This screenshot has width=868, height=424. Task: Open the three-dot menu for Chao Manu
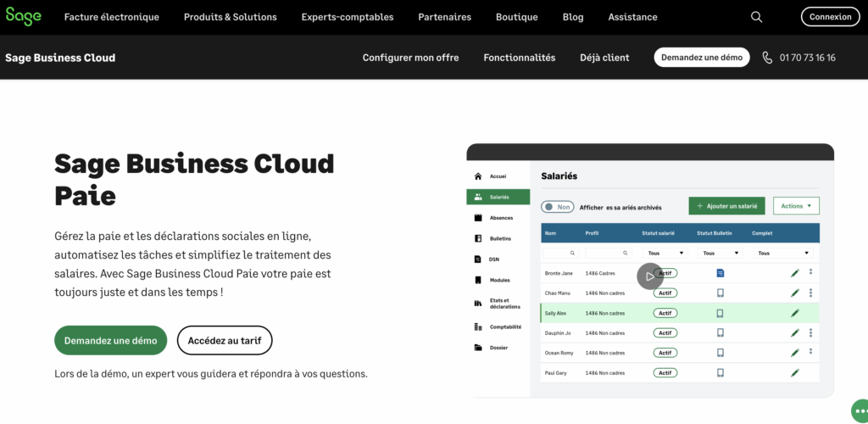tap(811, 293)
